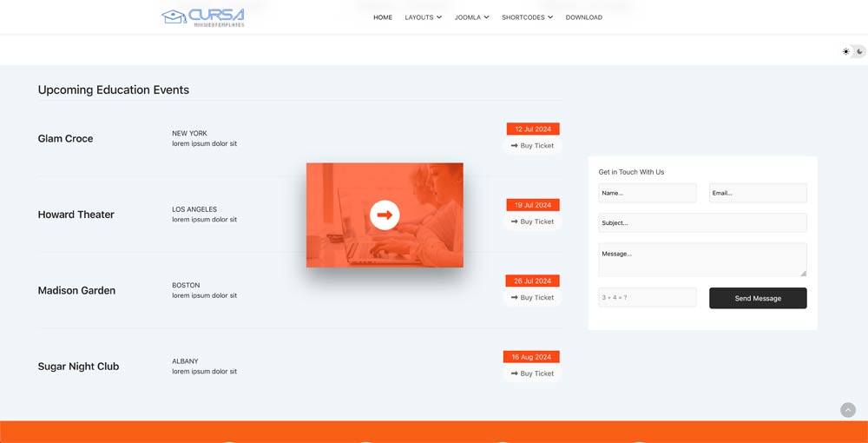The image size is (868, 443).
Task: Click into the Email input field
Action: tap(758, 193)
